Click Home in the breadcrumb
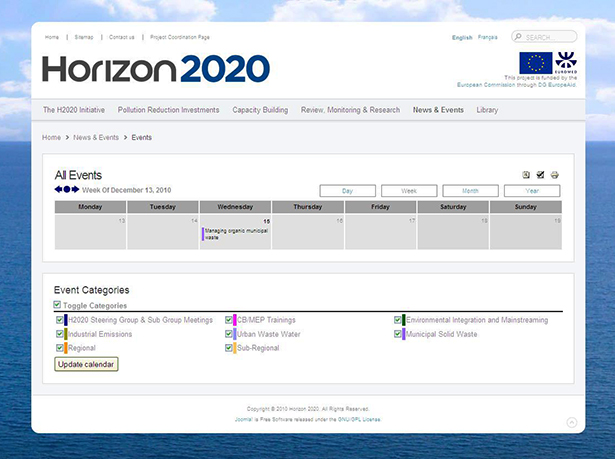 click(51, 137)
